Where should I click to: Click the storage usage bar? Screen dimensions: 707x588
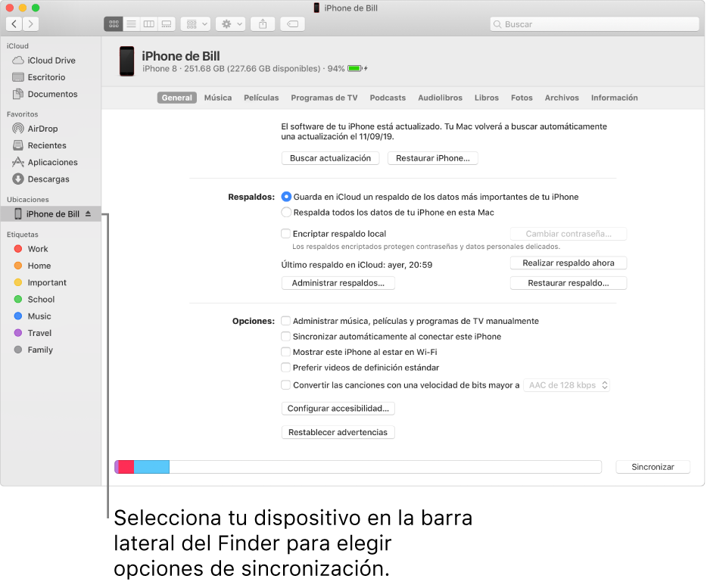(358, 467)
